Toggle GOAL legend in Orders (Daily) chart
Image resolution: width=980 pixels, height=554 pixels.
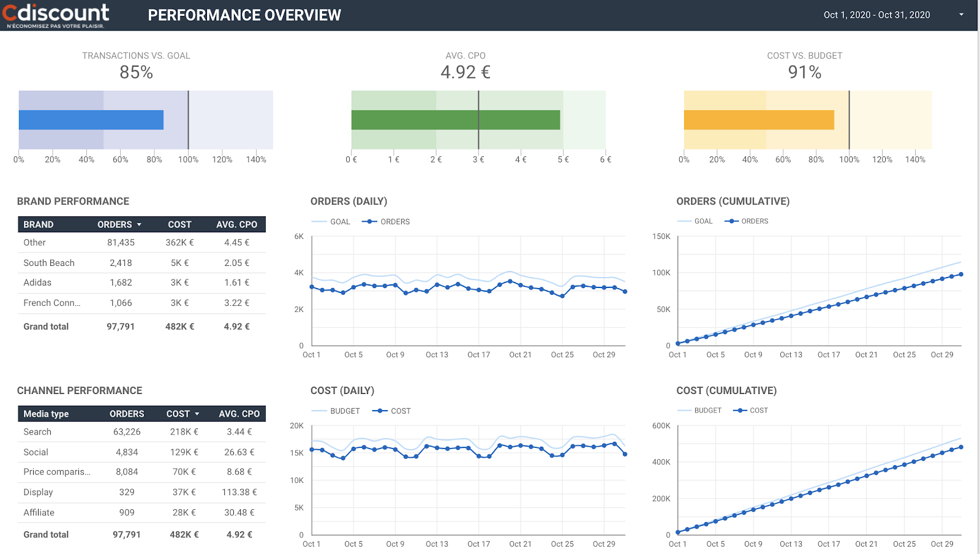(331, 221)
